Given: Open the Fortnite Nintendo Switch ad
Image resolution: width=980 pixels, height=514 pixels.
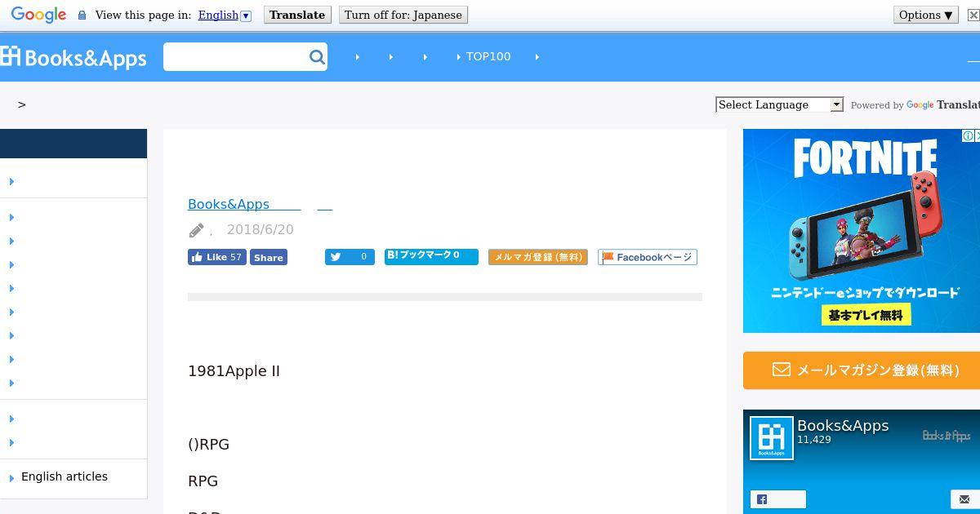Looking at the screenshot, I should 862,231.
